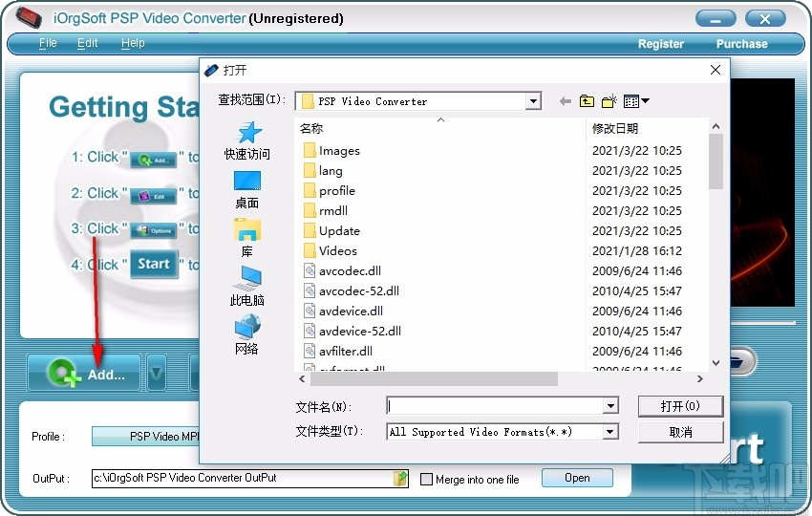Open the File menu
This screenshot has height=516, width=812.
tap(48, 43)
